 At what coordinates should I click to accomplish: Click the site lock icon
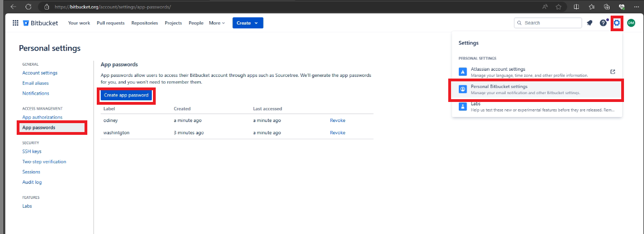[x=46, y=7]
